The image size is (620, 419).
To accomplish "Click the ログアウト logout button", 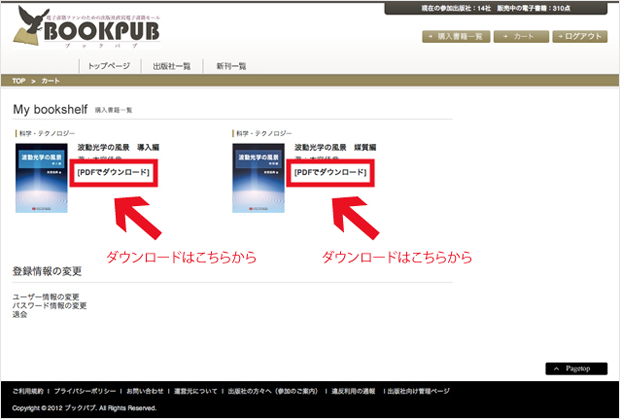I will 579,36.
